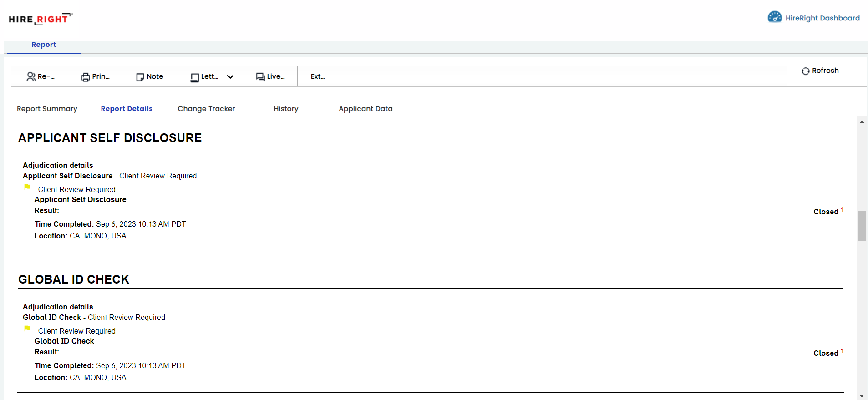Add a note using Note icon

140,77
